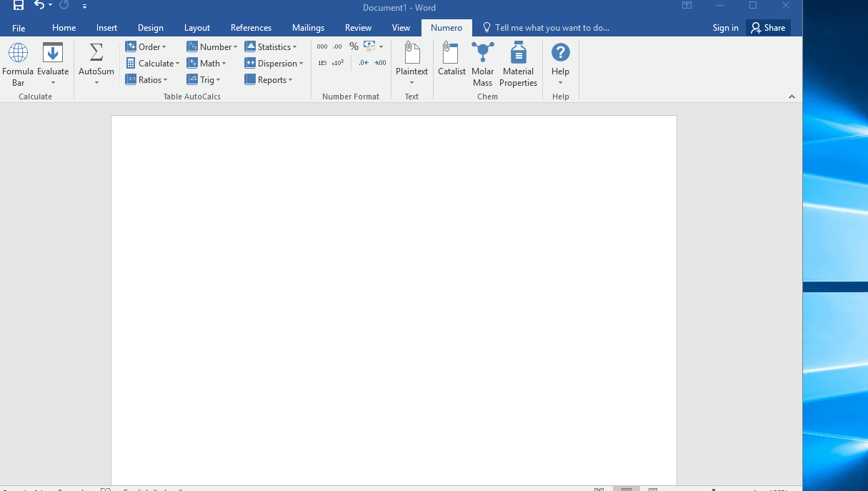Image resolution: width=868 pixels, height=491 pixels.
Task: Open the Formula Bar tool
Action: click(18, 64)
